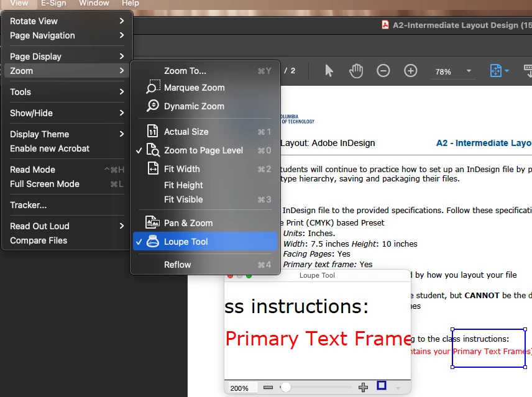Image resolution: width=532 pixels, height=397 pixels.
Task: Choose Fit Height menu entry
Action: click(x=205, y=185)
